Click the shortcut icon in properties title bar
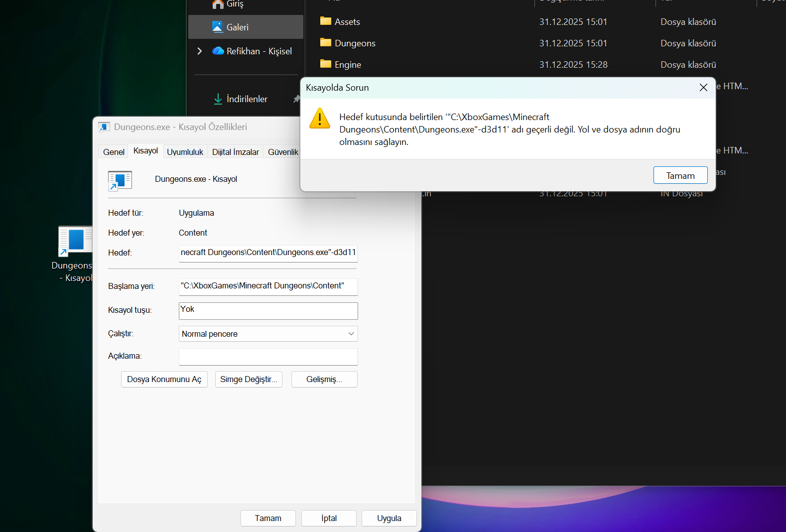The width and height of the screenshot is (786, 532). point(104,127)
